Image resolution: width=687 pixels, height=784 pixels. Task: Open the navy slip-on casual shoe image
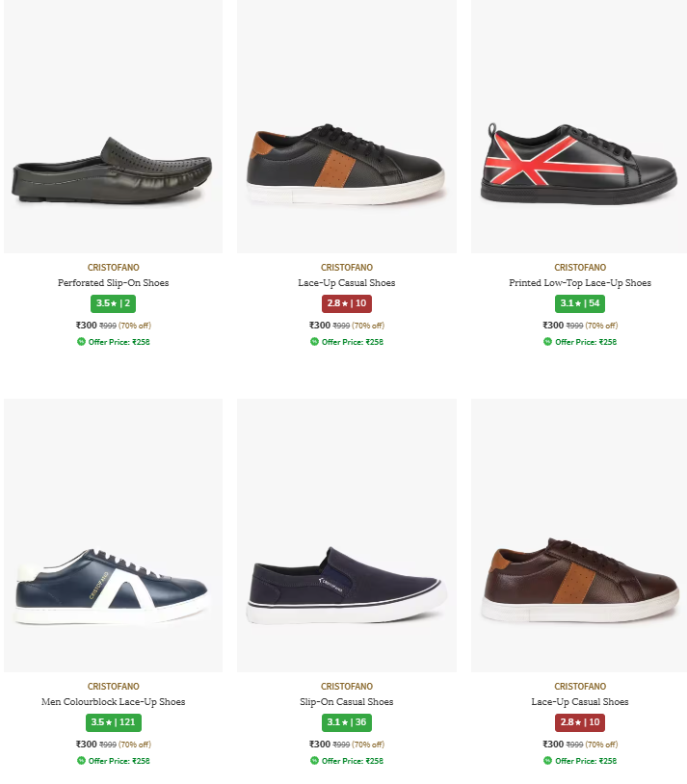pos(347,535)
